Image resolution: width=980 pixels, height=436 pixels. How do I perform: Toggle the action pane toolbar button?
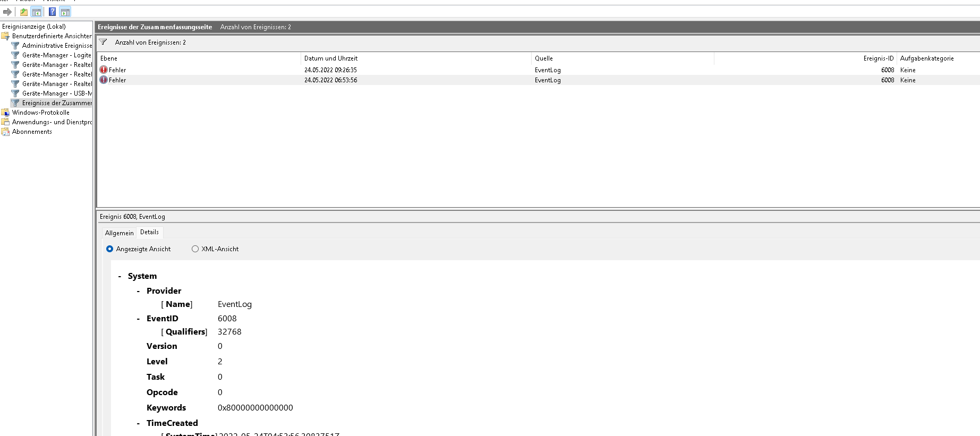pyautogui.click(x=65, y=12)
